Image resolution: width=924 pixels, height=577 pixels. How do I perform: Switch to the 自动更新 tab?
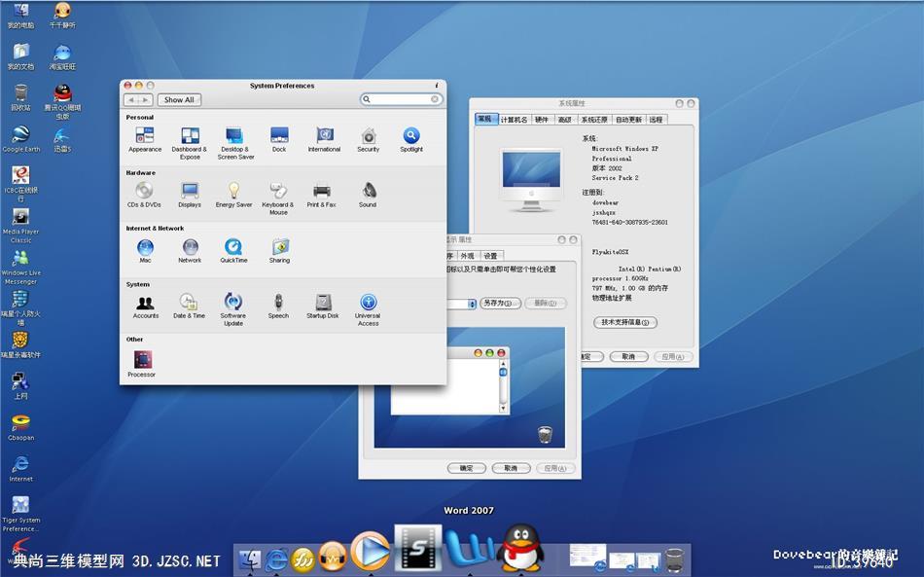[x=628, y=120]
